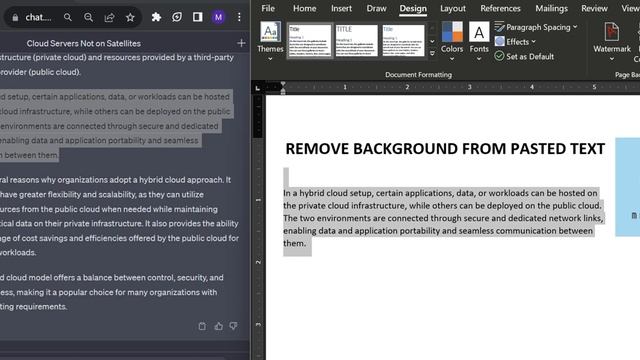Viewport: 640px width, 360px height.
Task: Move the style gallery to the previous row
Action: [x=432, y=29]
